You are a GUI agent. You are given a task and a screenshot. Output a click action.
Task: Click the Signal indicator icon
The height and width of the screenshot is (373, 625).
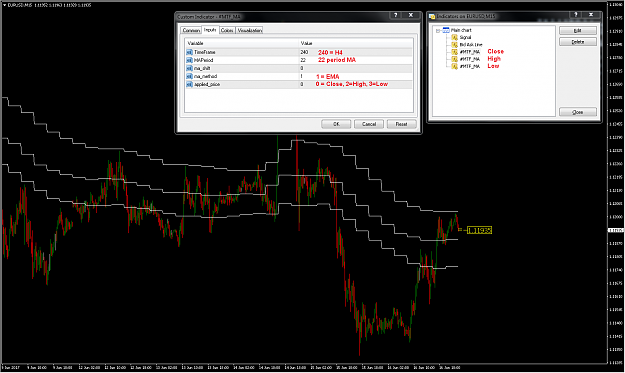coord(454,37)
